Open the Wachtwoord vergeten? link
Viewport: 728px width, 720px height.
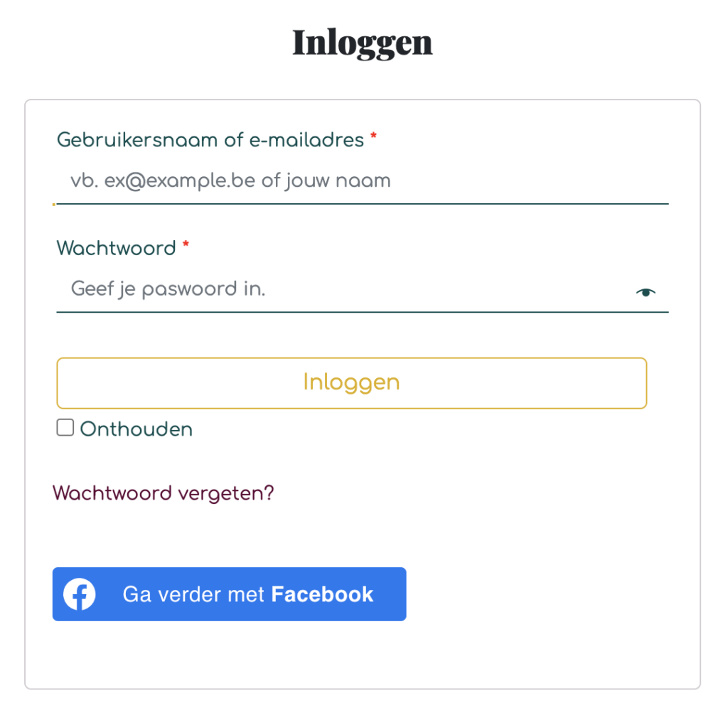(164, 493)
